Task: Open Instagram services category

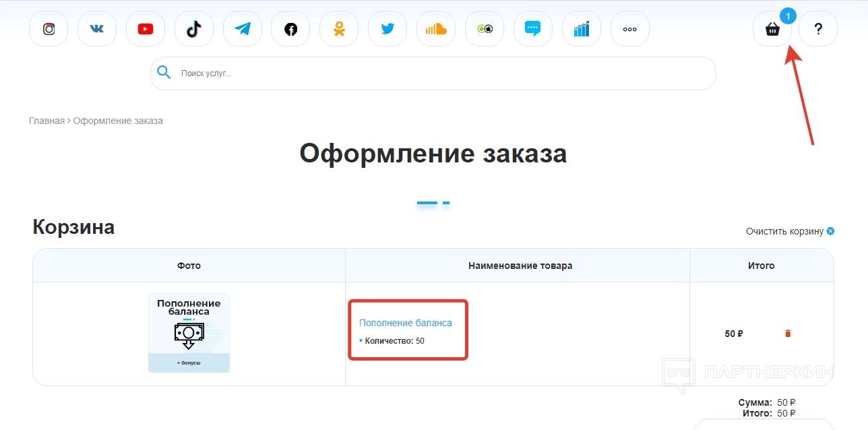Action: [x=49, y=29]
